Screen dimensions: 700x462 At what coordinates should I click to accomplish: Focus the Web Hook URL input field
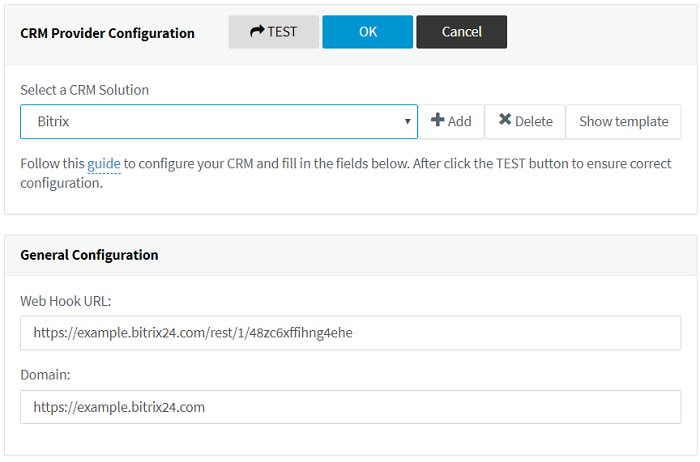coord(350,333)
